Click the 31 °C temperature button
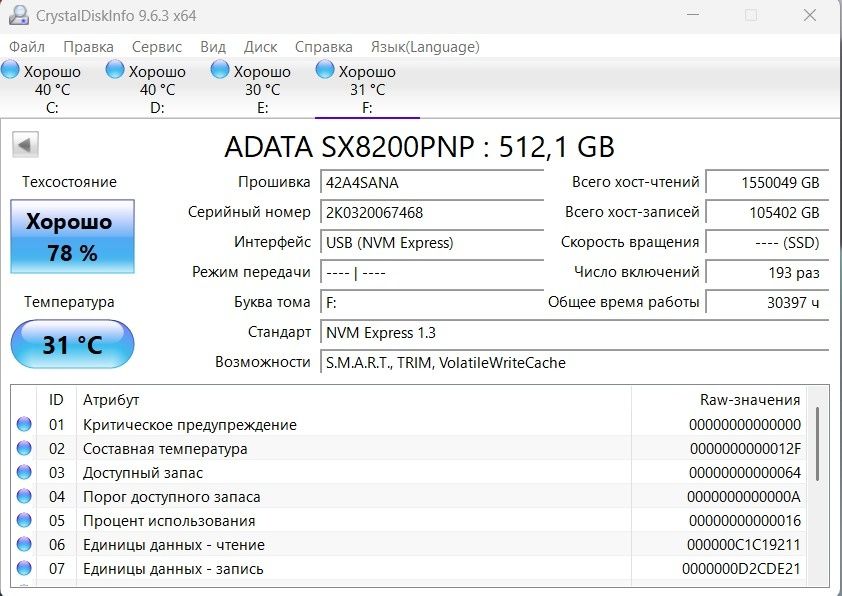This screenshot has width=842, height=596. (72, 344)
